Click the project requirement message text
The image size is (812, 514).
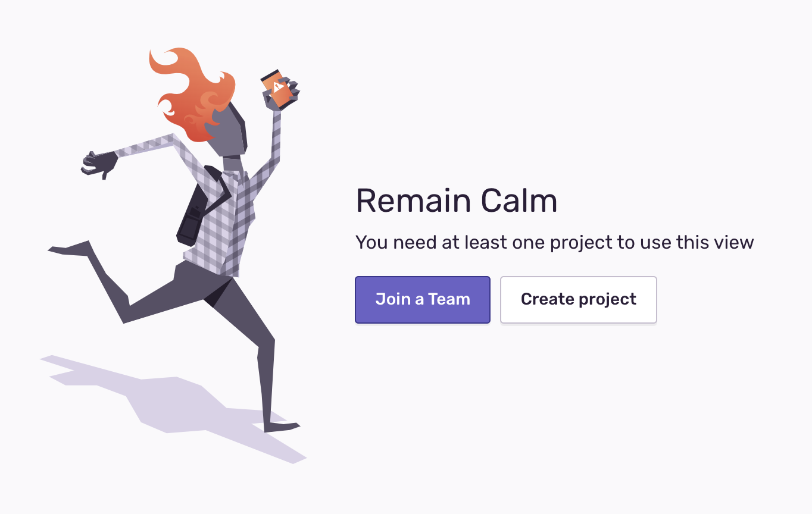click(555, 243)
